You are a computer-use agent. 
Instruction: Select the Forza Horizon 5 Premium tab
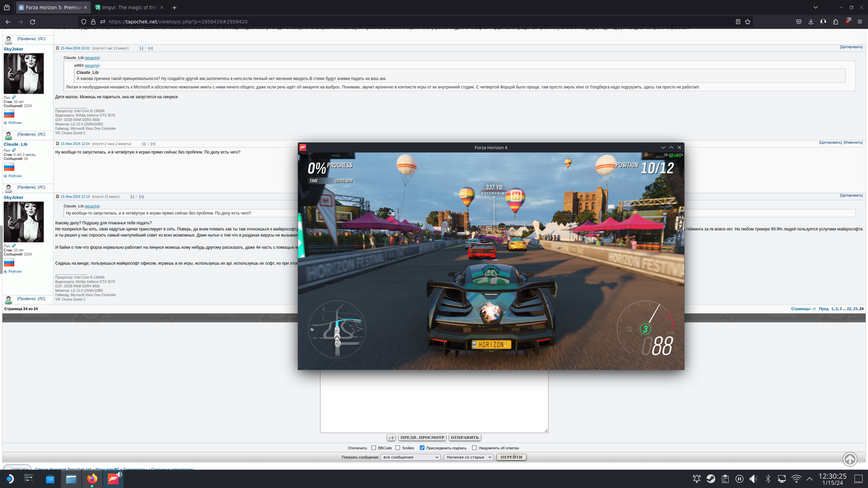[53, 7]
